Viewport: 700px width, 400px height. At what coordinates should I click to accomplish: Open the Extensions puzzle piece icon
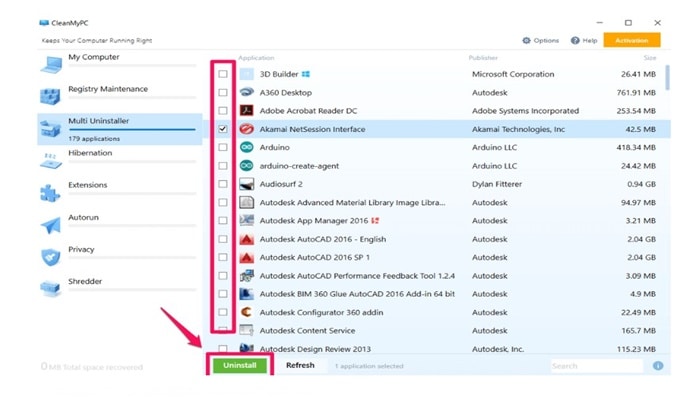click(50, 193)
